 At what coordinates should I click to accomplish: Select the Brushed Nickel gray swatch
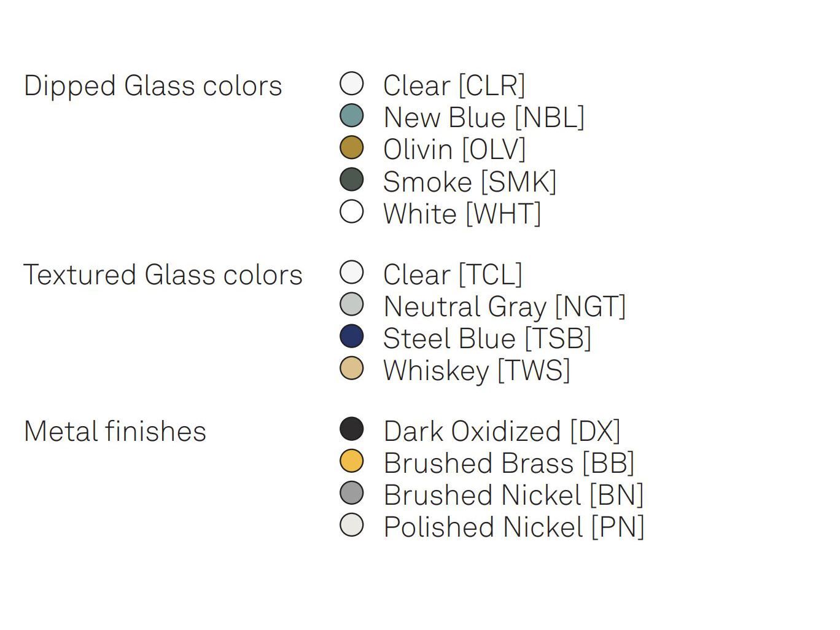point(352,493)
